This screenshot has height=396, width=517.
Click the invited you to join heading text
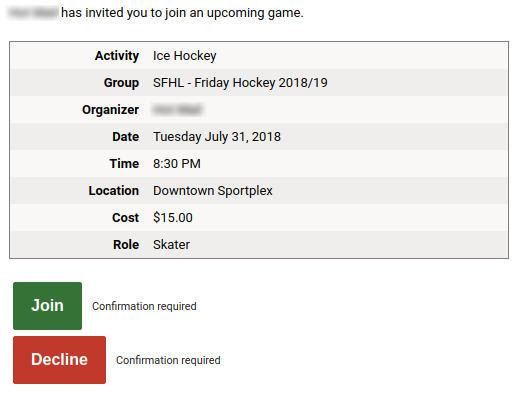[182, 13]
